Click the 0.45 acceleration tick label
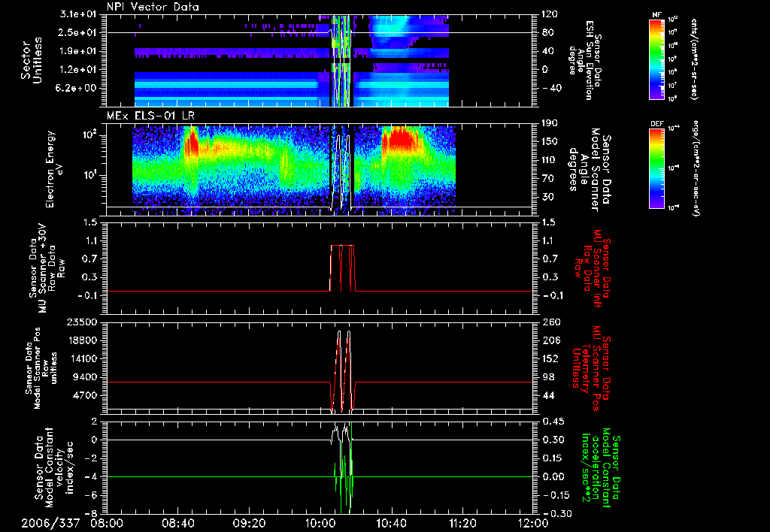The height and width of the screenshot is (532, 770). 553,422
